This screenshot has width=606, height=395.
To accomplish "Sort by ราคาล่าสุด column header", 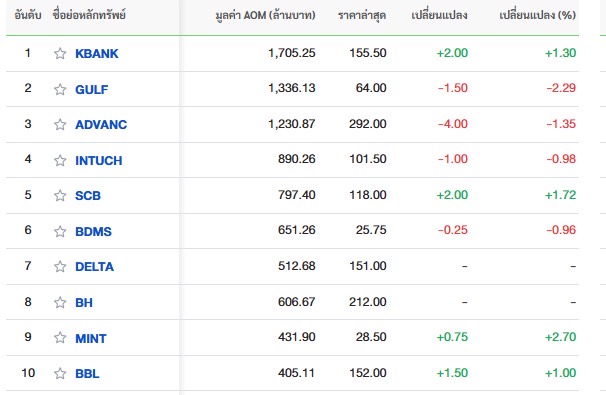I will tap(362, 15).
